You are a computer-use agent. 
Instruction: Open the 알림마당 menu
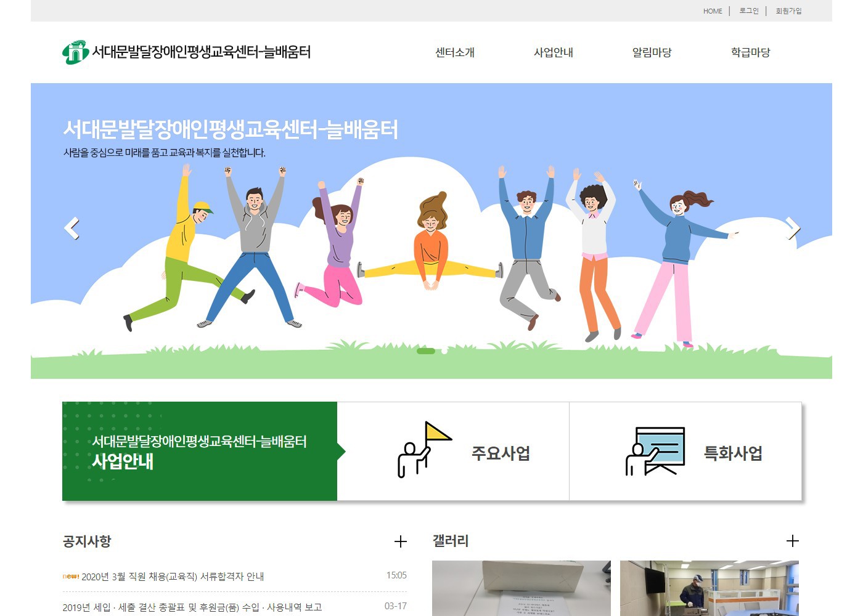click(x=652, y=53)
